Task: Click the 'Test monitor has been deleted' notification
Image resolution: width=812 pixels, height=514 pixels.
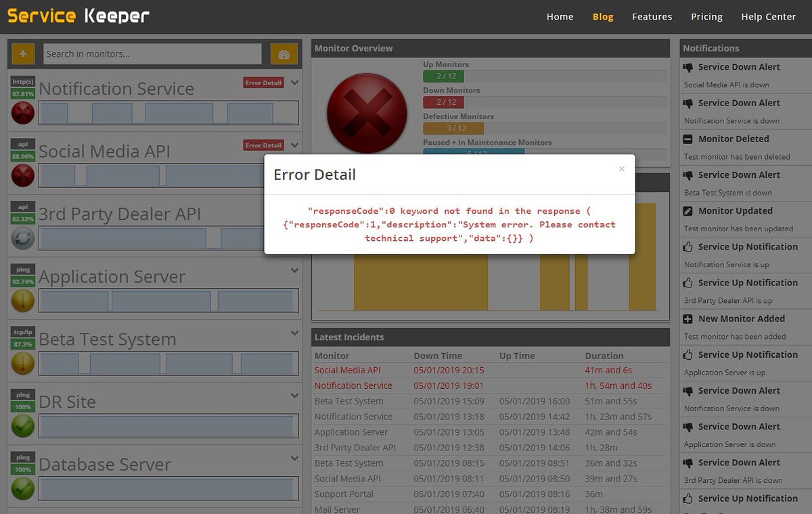Action: 737,157
